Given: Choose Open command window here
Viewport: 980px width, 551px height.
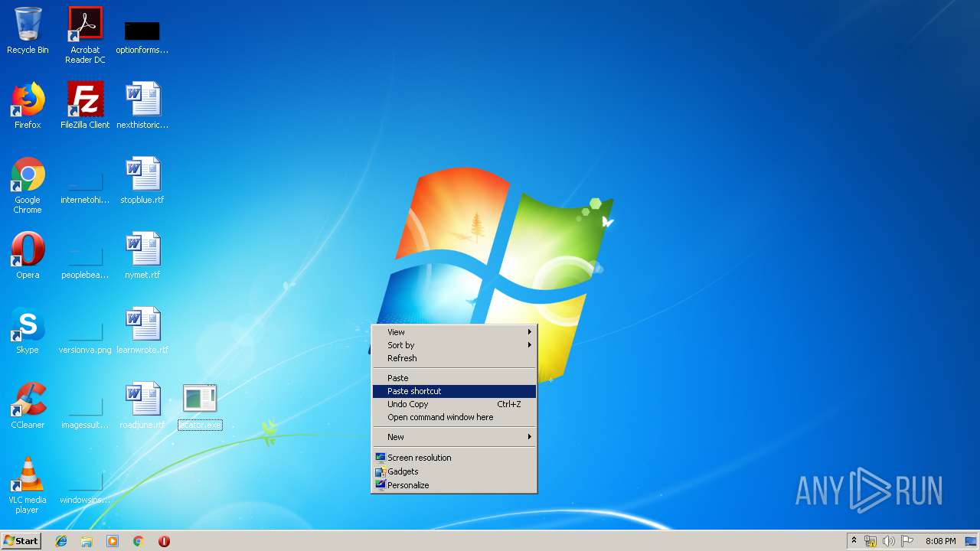Looking at the screenshot, I should [x=454, y=417].
